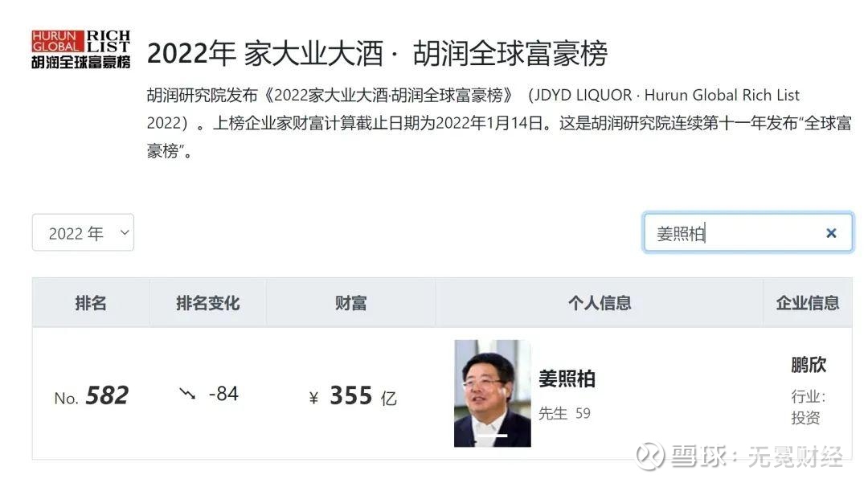Click the 排名变化 column header

(207, 303)
